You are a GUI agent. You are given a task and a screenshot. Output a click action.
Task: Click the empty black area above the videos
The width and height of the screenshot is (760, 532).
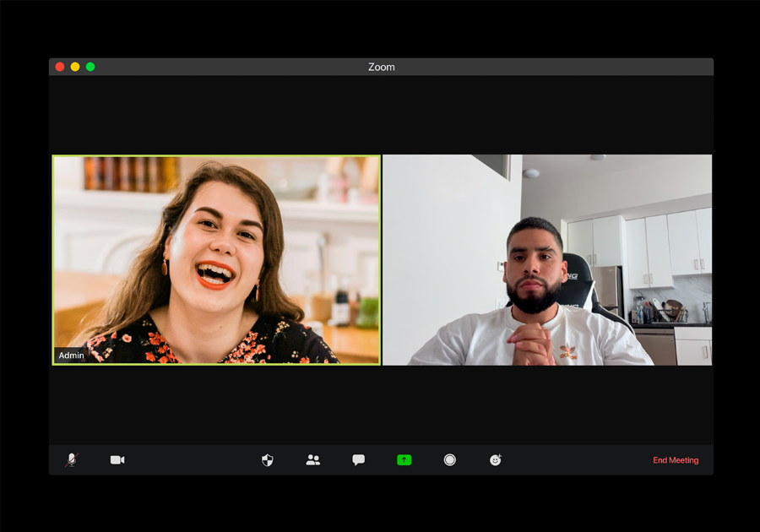pos(381,114)
